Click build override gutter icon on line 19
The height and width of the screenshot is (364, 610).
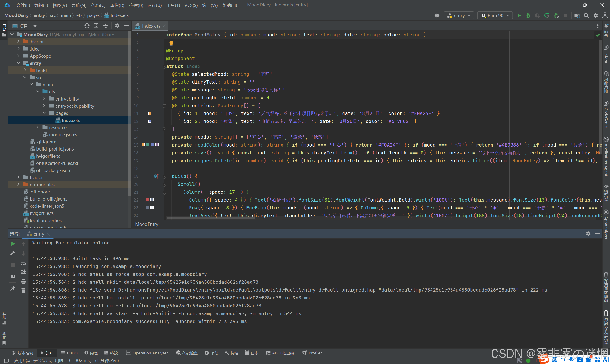(156, 176)
